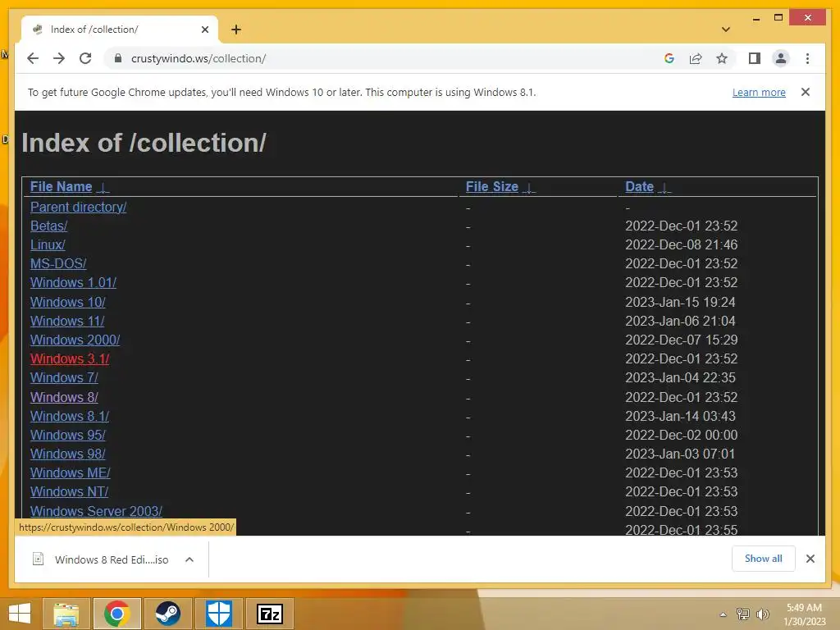840x630 pixels.
Task: Open a new tab
Action: coord(235,30)
